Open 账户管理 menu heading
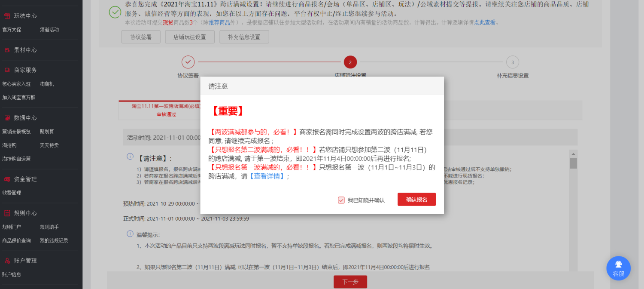644x289 pixels. 25,261
